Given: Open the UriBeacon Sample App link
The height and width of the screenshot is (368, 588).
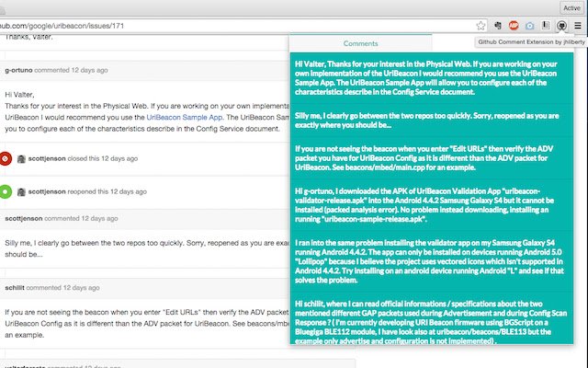Looking at the screenshot, I should click(185, 117).
